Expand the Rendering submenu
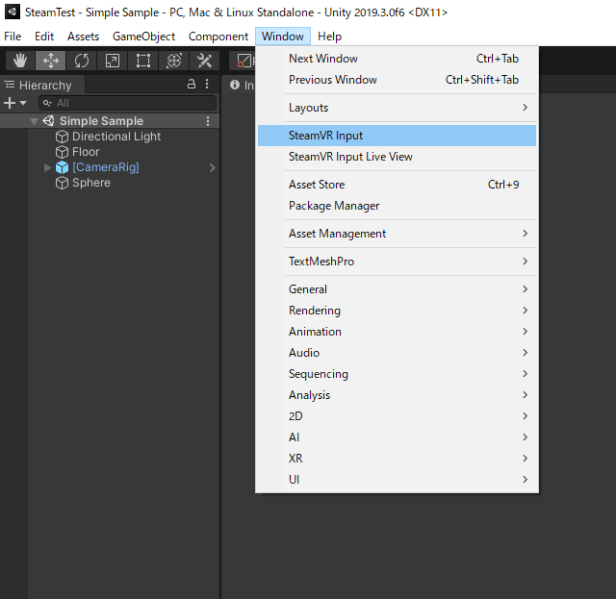The image size is (616, 599). pyautogui.click(x=397, y=311)
